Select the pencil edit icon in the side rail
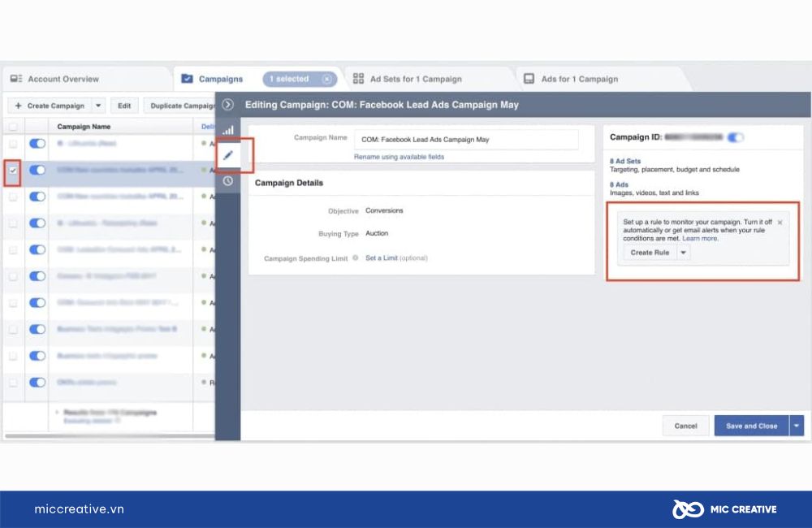Screen dimensions: 812x528 coord(228,155)
